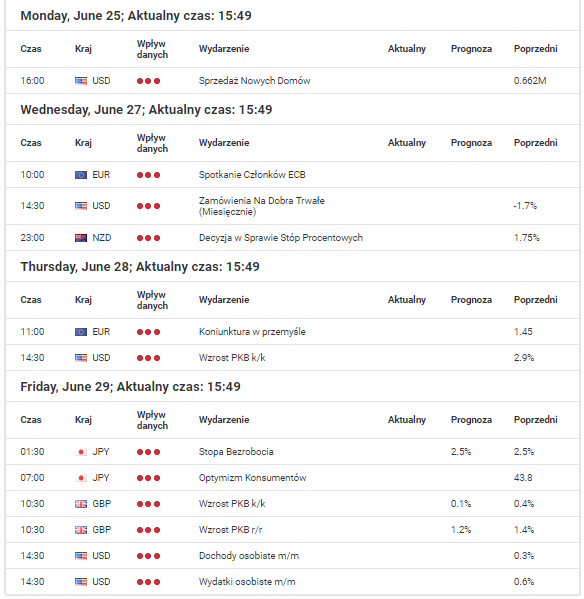This screenshot has height=599, width=584.
Task: Click the three red impact dots for Koniunktura w przemyśle
Action: (x=148, y=332)
